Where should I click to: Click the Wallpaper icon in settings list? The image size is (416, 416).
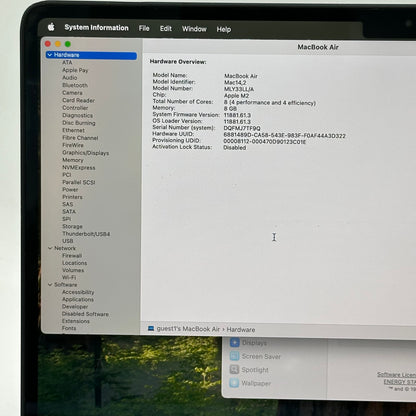click(x=234, y=383)
